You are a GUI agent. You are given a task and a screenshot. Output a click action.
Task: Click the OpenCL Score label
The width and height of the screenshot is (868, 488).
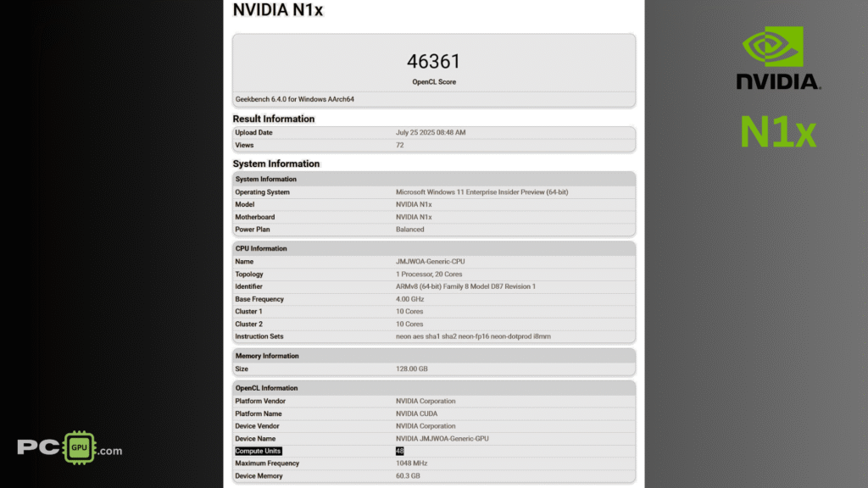tap(434, 82)
